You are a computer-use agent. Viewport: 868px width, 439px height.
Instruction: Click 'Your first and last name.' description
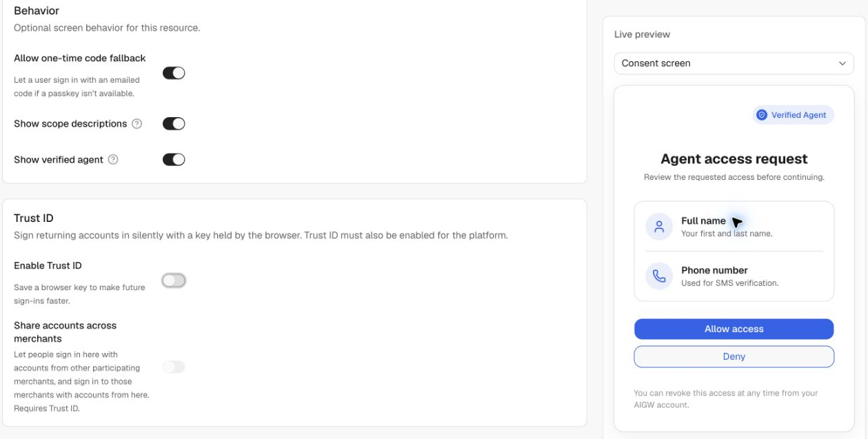click(x=727, y=234)
